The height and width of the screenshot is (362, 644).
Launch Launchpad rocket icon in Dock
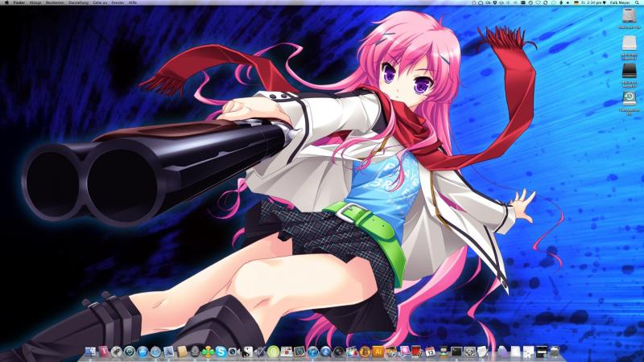[117, 352]
